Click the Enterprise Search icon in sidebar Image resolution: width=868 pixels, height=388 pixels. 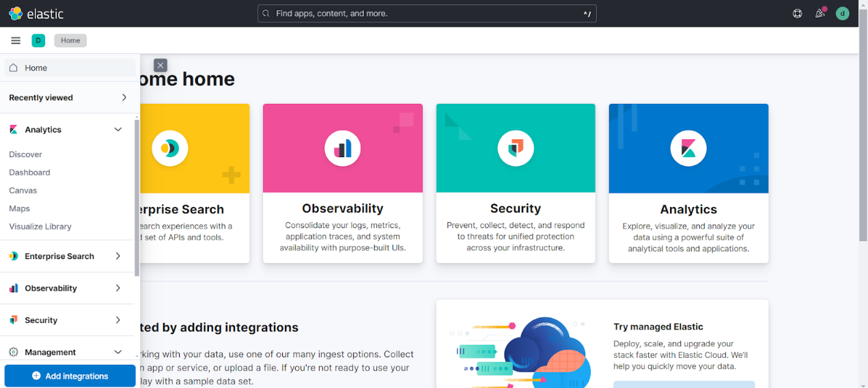[x=14, y=256]
